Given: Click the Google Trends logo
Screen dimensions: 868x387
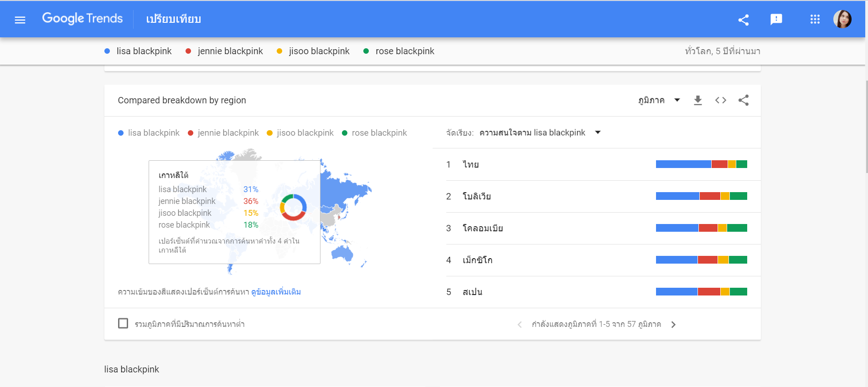Looking at the screenshot, I should [x=83, y=19].
